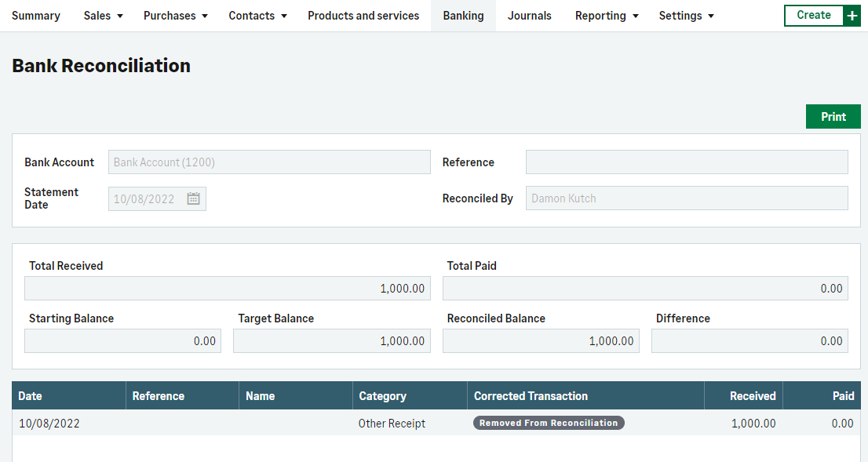Open Products and services page

(x=363, y=16)
